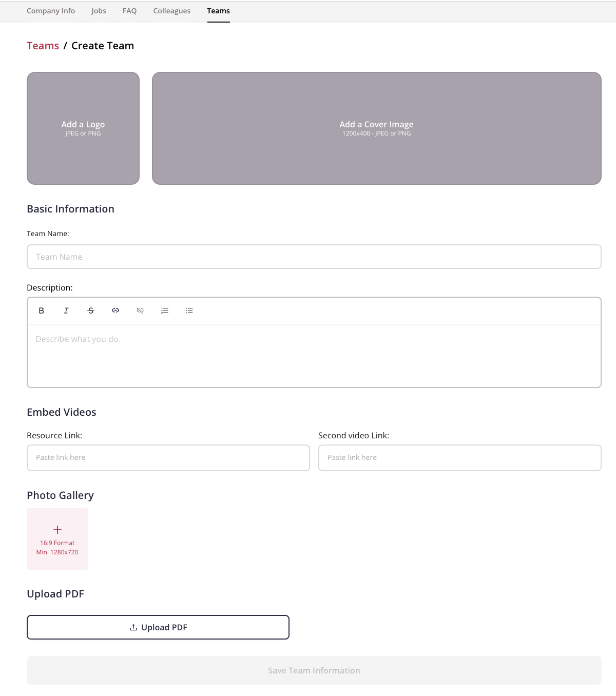Start a bulleted list in description

pyautogui.click(x=189, y=311)
